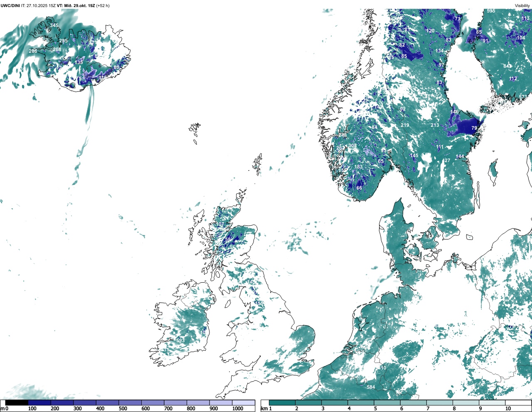Image resolution: width=532 pixels, height=412 pixels.
Task: Click the '7' label on the km scale
Action: tap(428, 409)
